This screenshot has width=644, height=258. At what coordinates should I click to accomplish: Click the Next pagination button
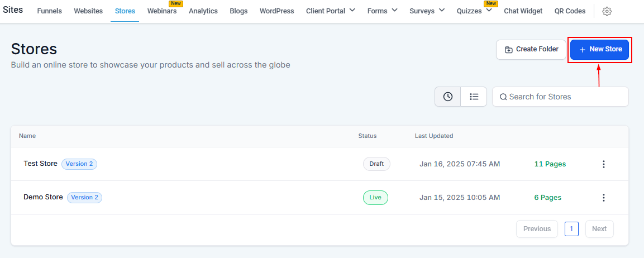tap(599, 229)
